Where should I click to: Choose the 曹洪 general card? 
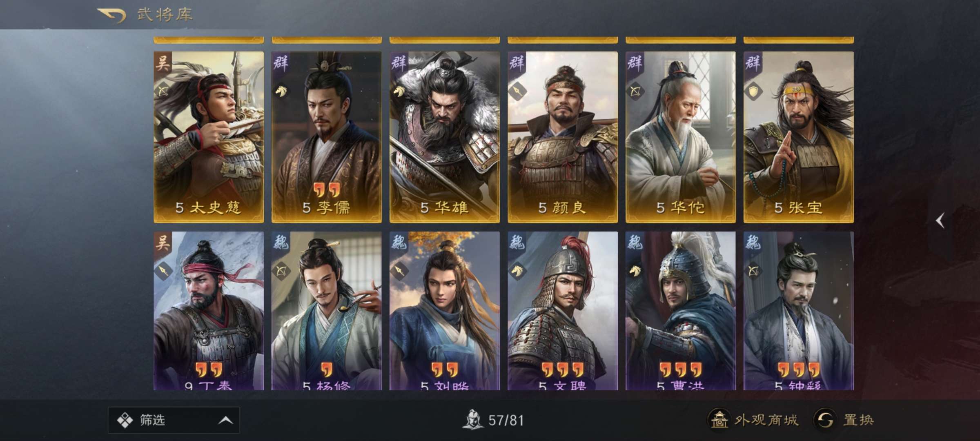point(681,311)
